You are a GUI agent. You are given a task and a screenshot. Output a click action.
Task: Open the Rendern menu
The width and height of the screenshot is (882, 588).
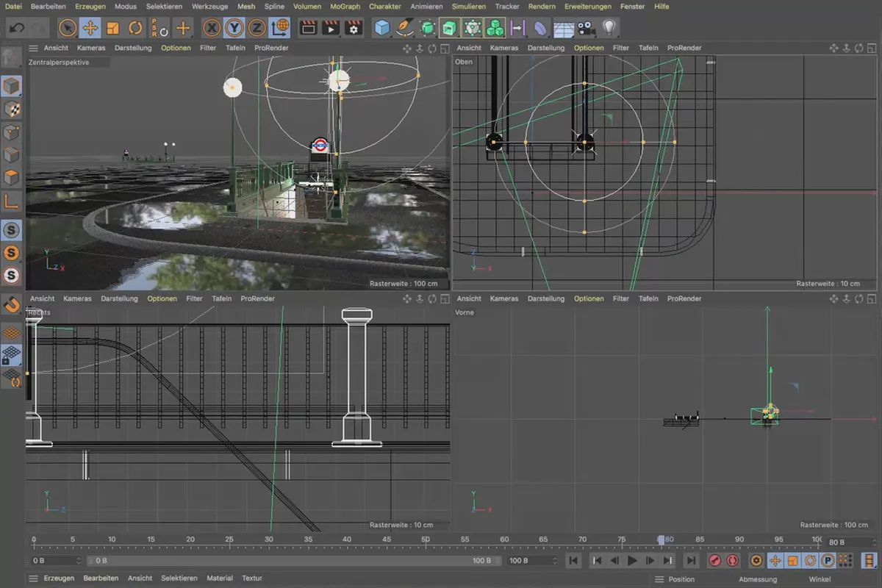tap(542, 7)
